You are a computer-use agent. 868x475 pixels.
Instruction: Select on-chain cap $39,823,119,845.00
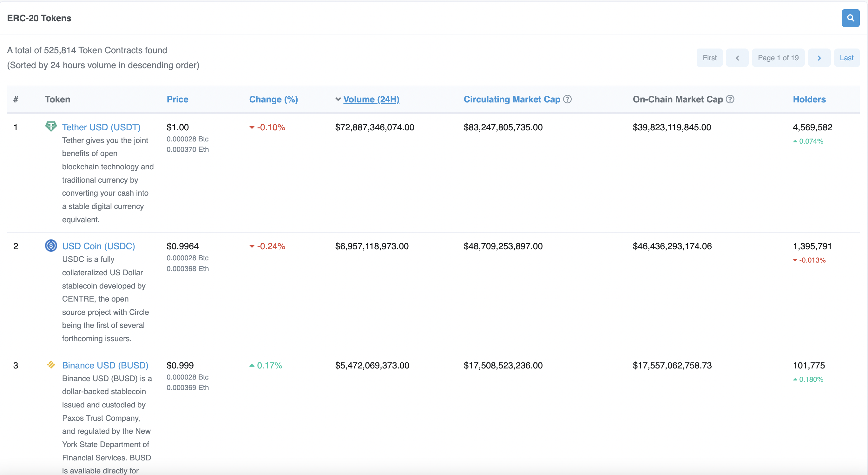[672, 127]
